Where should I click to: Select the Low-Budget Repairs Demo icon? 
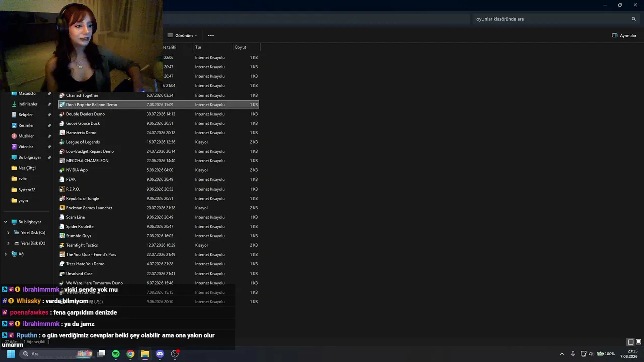point(62,151)
